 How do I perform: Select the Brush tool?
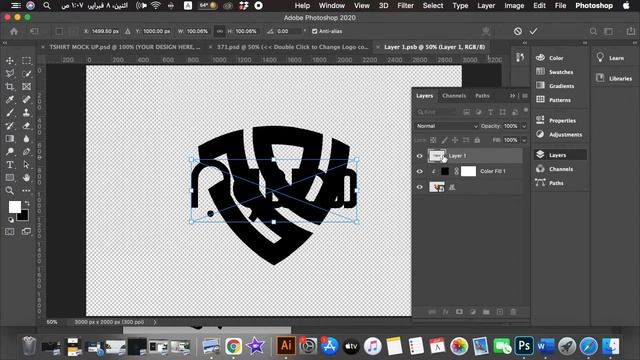[10, 113]
